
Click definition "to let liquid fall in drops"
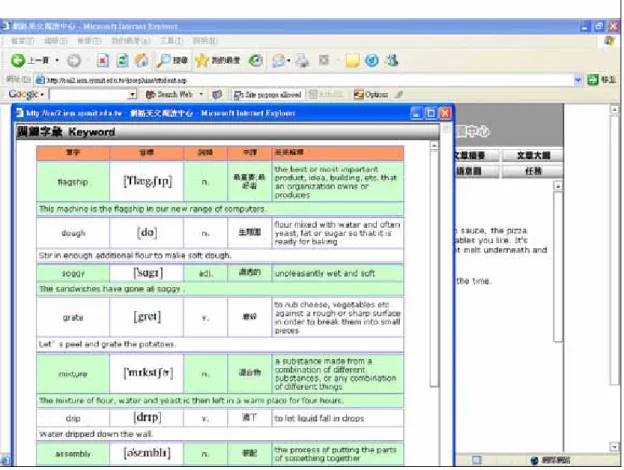click(319, 418)
